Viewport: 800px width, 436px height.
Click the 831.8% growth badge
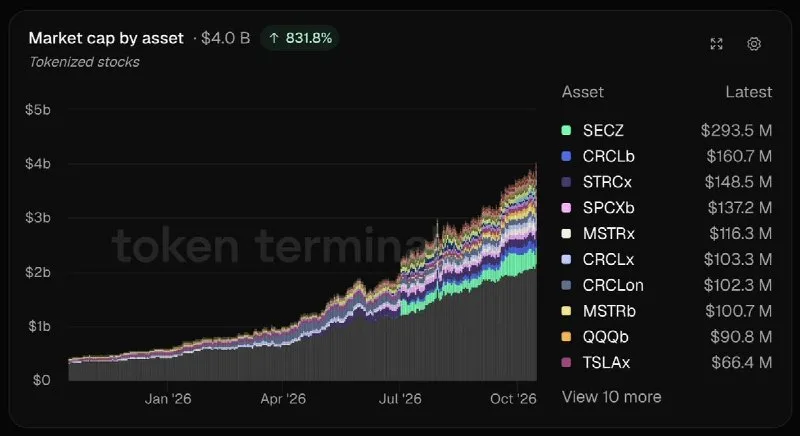[299, 38]
